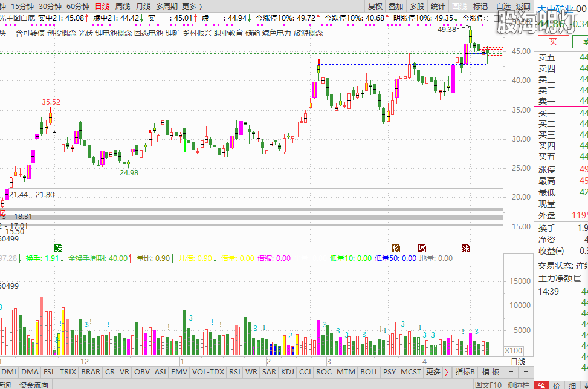Screen dimensions: 588x389
Task: Switch to the 周线 weekly chart tab
Action: (123, 6)
